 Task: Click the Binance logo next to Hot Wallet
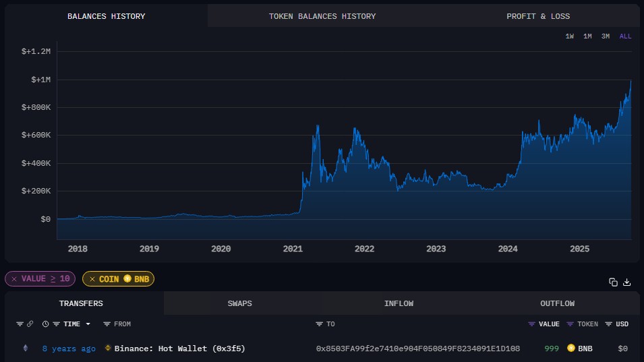(108, 348)
